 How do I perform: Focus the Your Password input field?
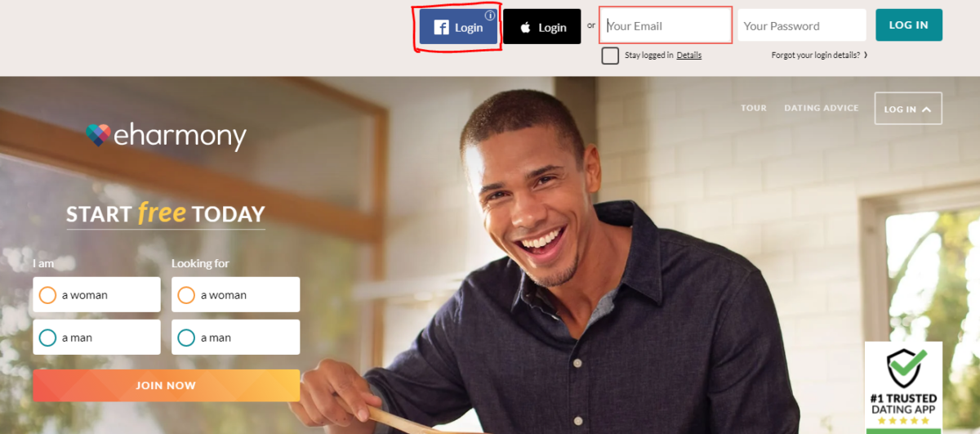[x=802, y=25]
